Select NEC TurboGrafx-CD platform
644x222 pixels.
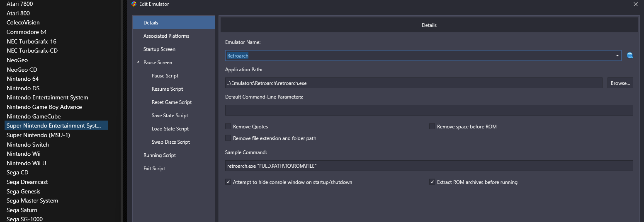[x=32, y=51]
